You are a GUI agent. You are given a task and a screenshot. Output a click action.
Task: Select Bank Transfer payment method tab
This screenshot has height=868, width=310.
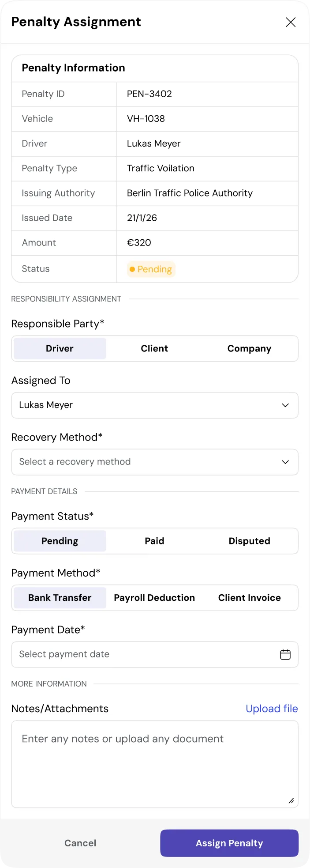pos(60,597)
